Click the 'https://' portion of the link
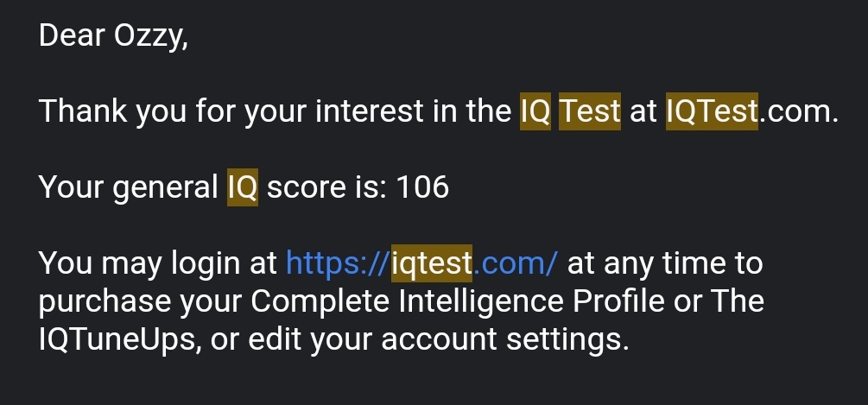868x405 pixels. click(339, 263)
